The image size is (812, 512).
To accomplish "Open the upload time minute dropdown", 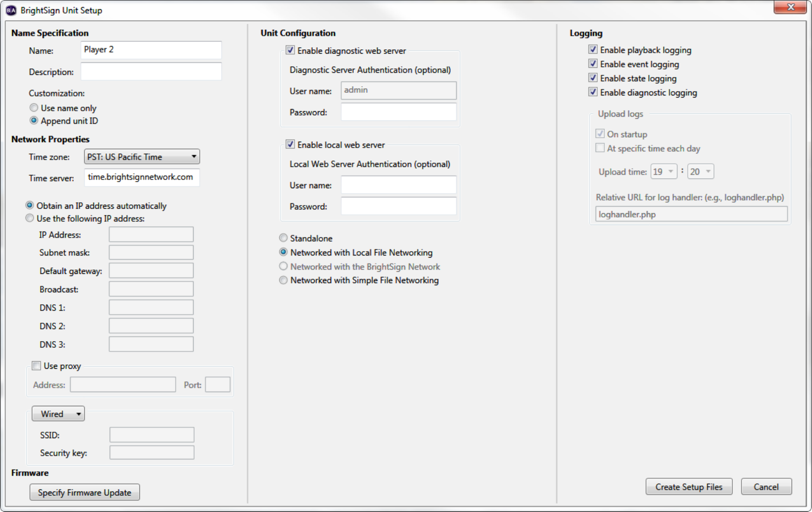I will click(x=701, y=172).
